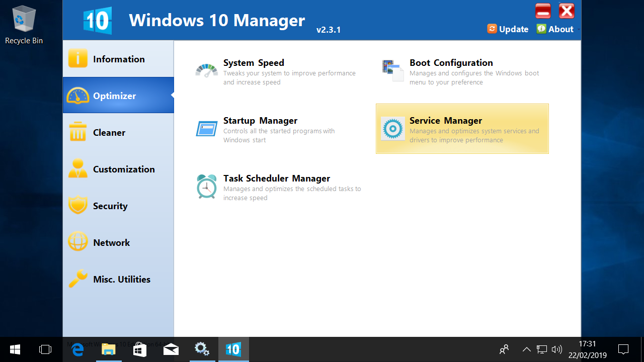
Task: Open the Action Center in system tray
Action: click(623, 349)
